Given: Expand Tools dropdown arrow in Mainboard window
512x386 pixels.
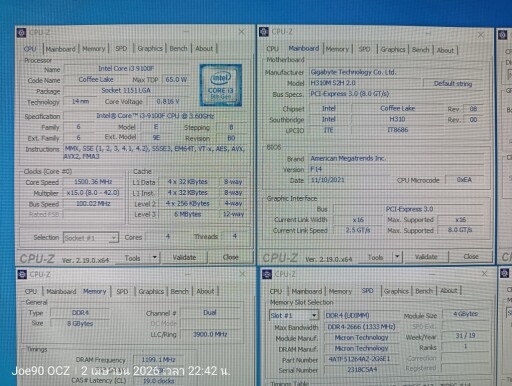Looking at the screenshot, I should tap(397, 257).
